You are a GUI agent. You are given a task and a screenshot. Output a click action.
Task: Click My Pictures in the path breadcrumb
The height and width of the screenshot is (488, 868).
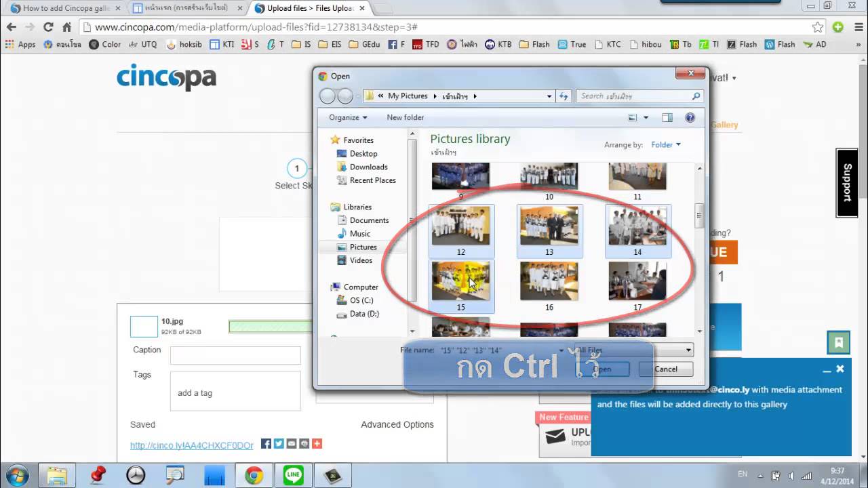click(x=408, y=96)
